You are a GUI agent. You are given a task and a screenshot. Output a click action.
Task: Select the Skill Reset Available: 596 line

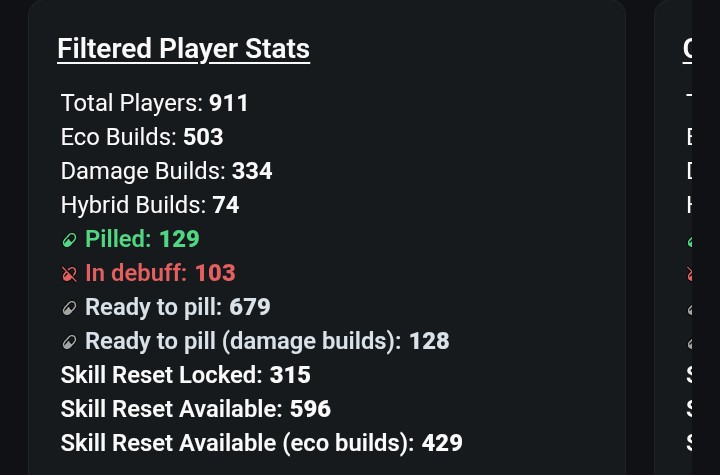(x=196, y=409)
